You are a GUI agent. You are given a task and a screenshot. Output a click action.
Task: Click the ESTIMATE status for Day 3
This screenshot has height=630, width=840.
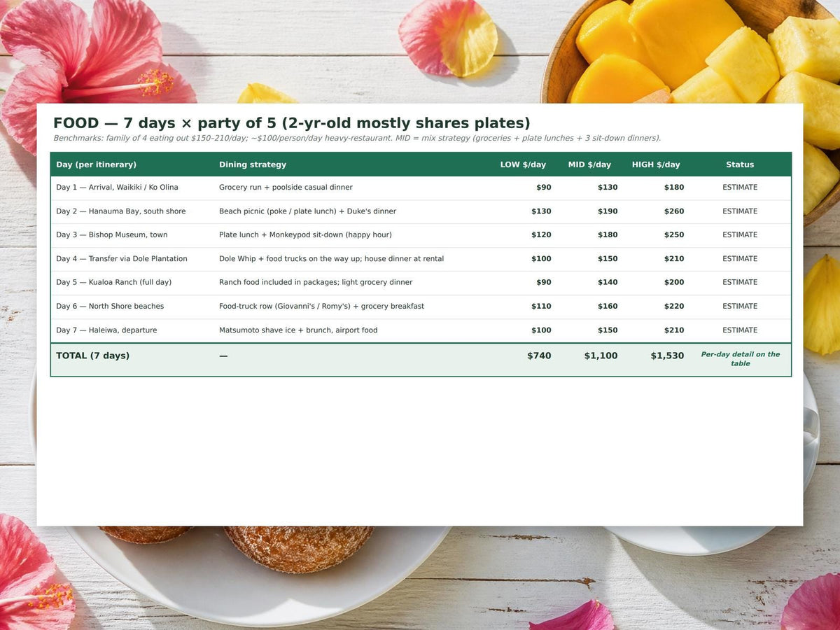(x=740, y=235)
